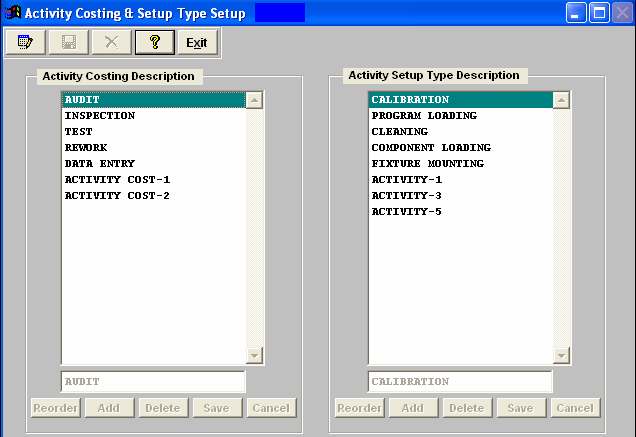Select ACTIVITY COST-2 list entry
Image resolution: width=636 pixels, height=437 pixels.
(154, 196)
